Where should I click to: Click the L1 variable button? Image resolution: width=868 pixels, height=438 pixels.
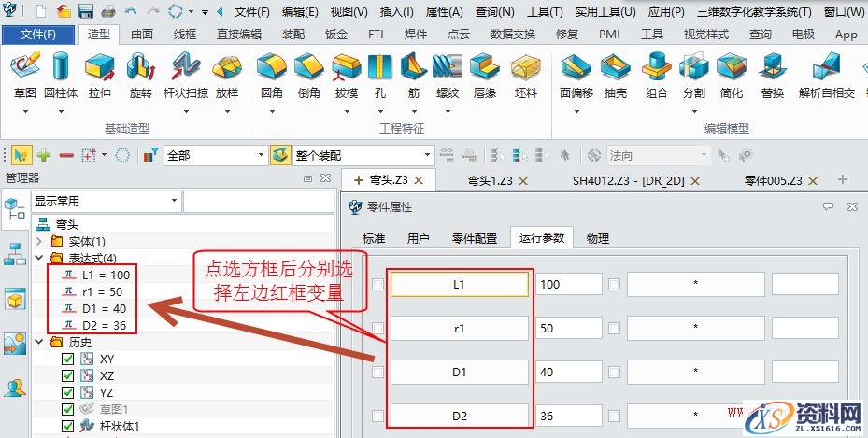point(460,284)
